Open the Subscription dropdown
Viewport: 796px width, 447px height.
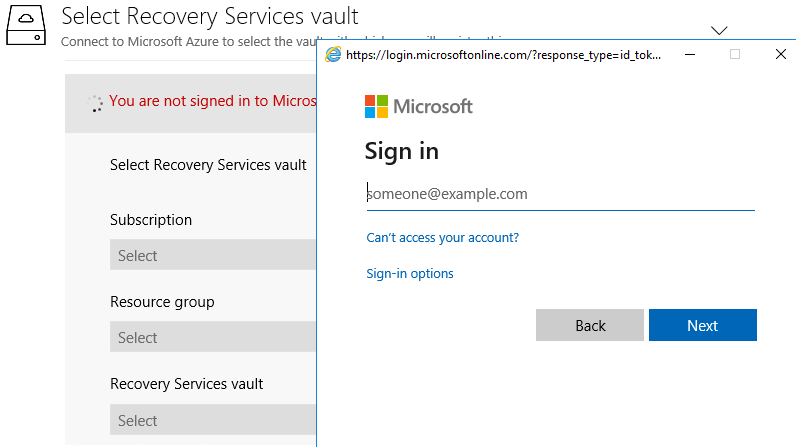[213, 255]
